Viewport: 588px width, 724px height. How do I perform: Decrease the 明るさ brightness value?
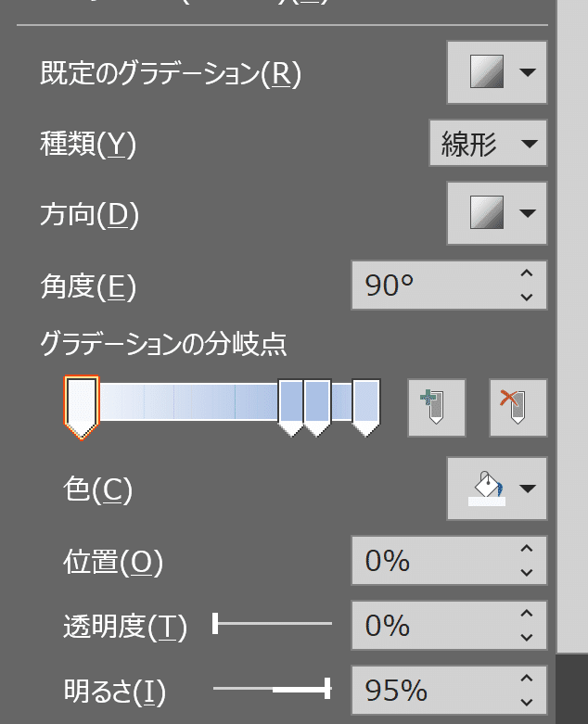[x=527, y=702]
